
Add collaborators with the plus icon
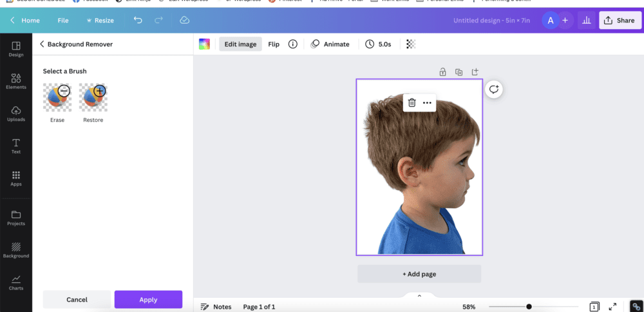tap(565, 20)
